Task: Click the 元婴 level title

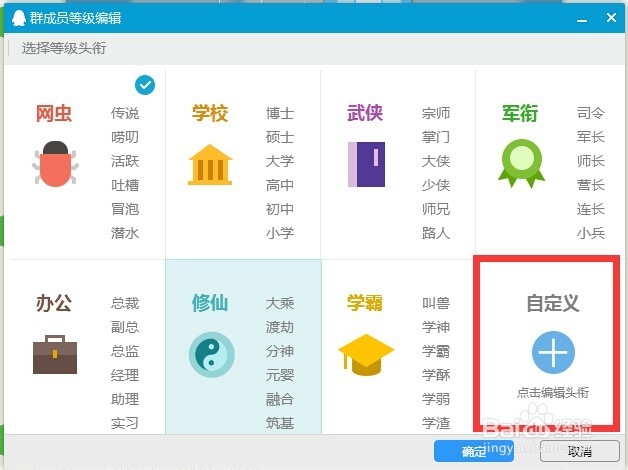Action: [x=280, y=376]
